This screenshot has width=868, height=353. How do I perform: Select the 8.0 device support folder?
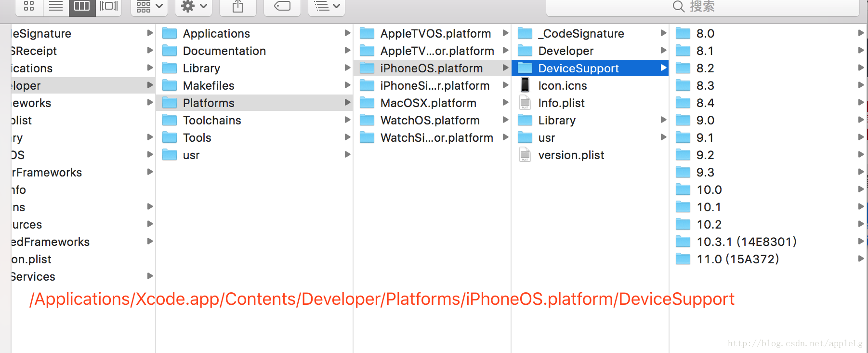coord(768,33)
